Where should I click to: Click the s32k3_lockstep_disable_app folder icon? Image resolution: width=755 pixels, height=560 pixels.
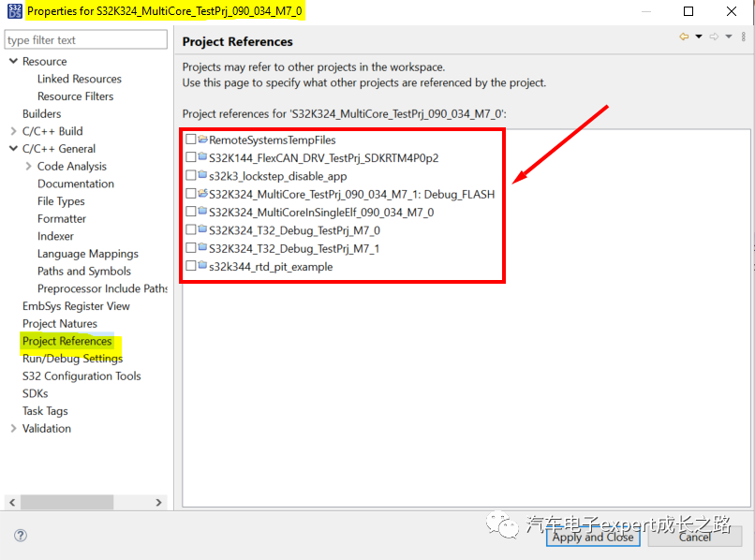202,175
